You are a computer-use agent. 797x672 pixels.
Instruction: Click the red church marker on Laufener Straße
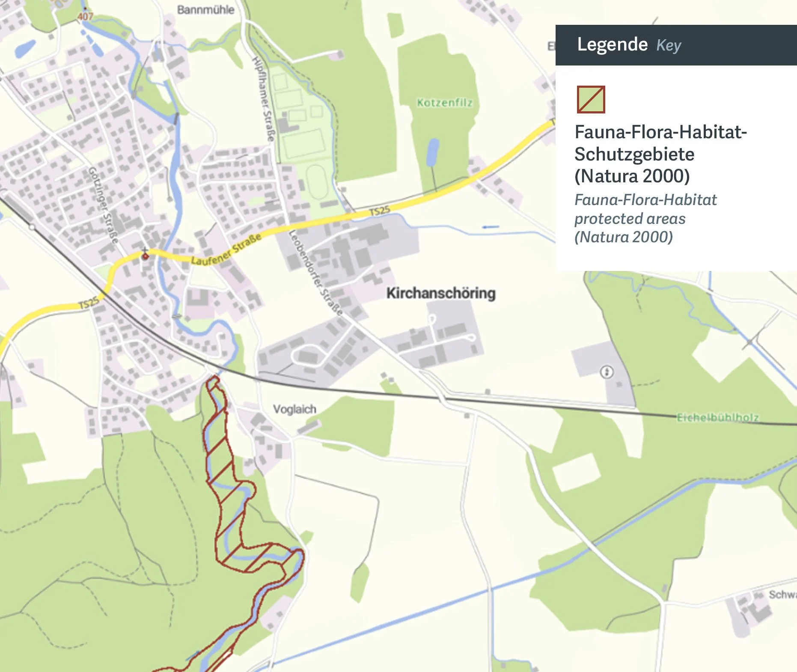(x=145, y=256)
